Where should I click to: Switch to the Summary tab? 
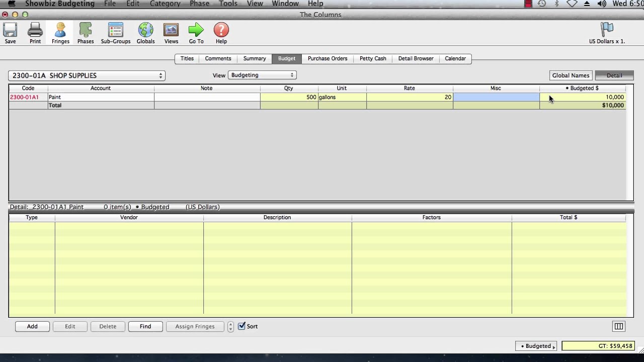[255, 58]
